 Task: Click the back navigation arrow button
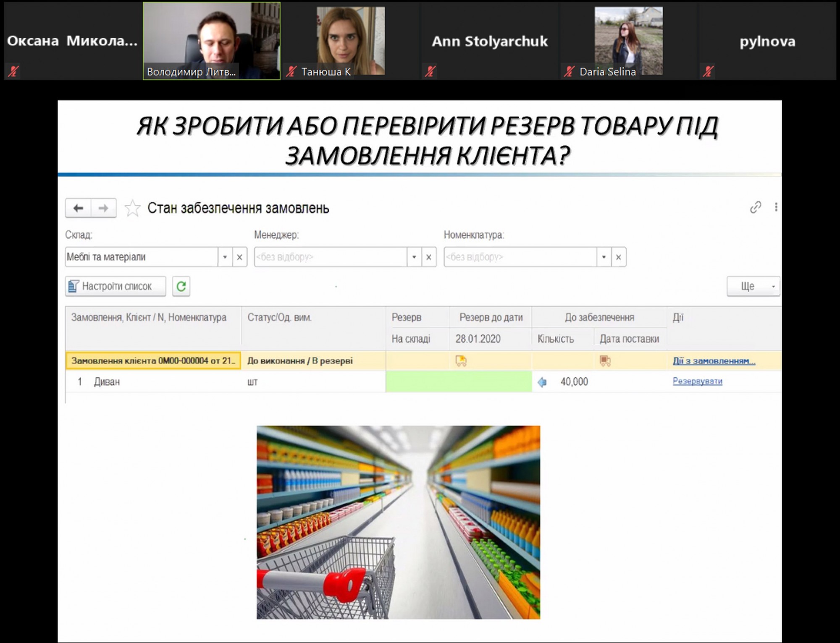pos(78,208)
